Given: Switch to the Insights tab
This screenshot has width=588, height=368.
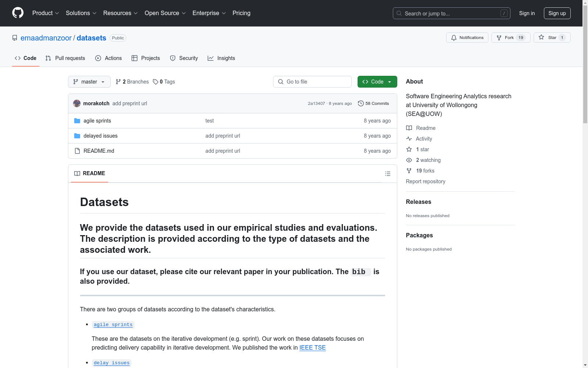Looking at the screenshot, I should click(x=221, y=58).
